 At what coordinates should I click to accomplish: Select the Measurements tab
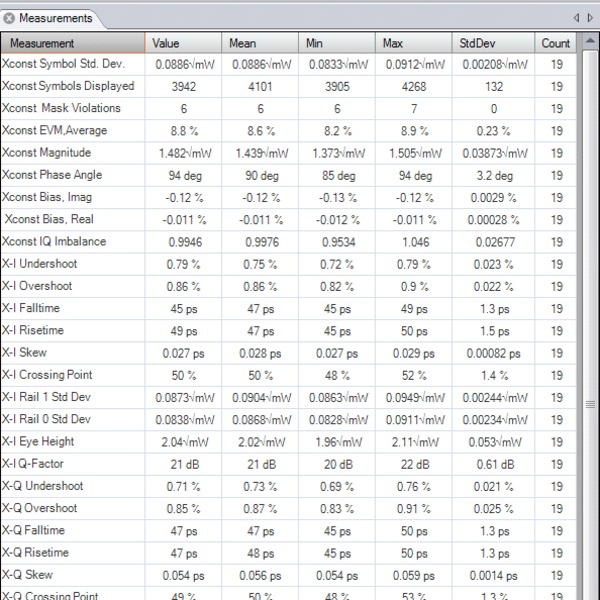tap(55, 18)
